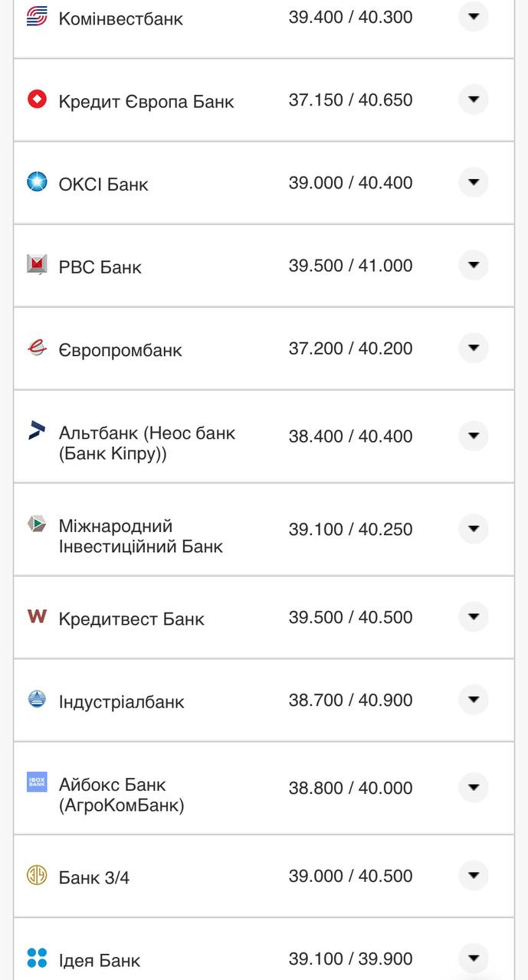Click the Комінвестбанк logo icon
The height and width of the screenshot is (980, 528).
click(36, 17)
